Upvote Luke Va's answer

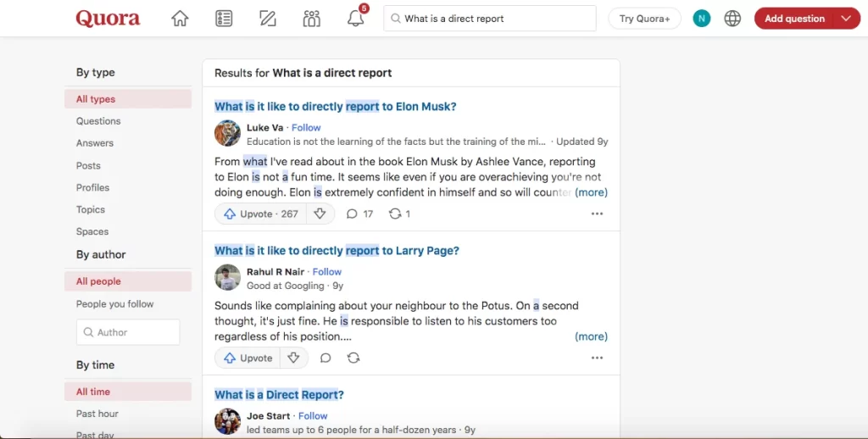click(260, 214)
